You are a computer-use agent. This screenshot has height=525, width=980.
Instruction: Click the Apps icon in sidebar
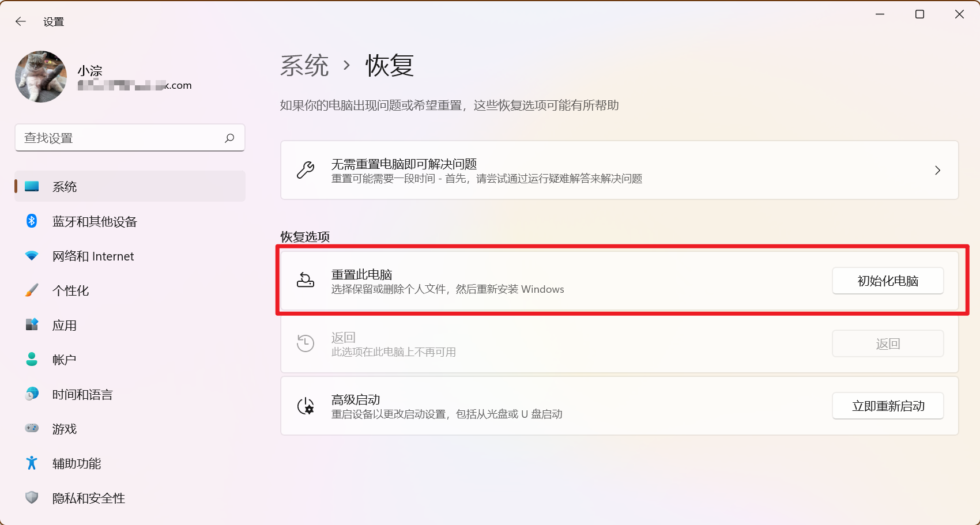point(32,325)
